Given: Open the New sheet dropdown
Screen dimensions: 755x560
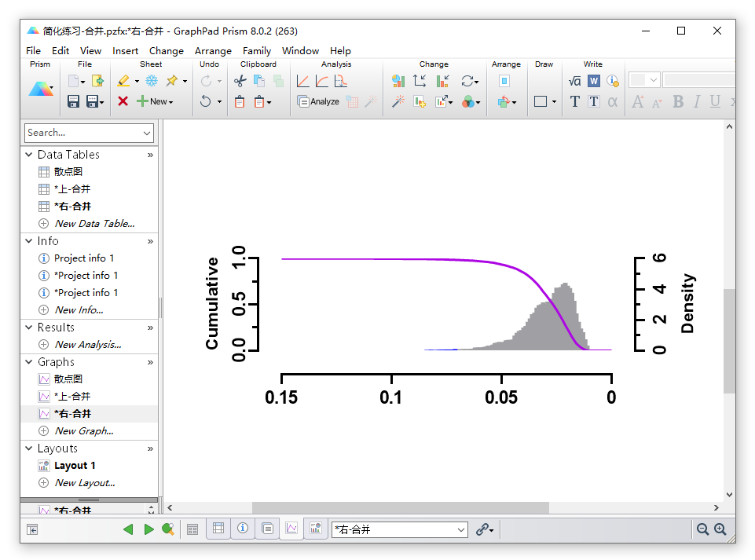Looking at the screenshot, I should 171,102.
